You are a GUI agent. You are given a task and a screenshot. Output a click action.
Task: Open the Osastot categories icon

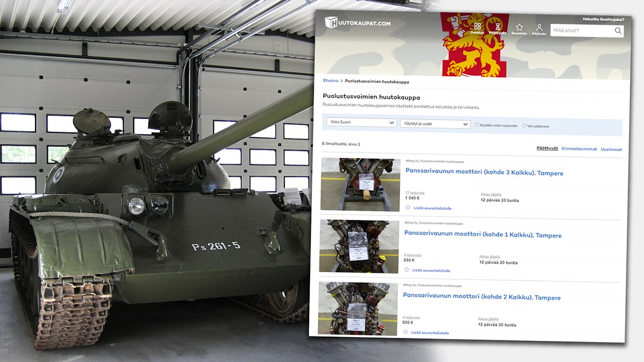[477, 26]
